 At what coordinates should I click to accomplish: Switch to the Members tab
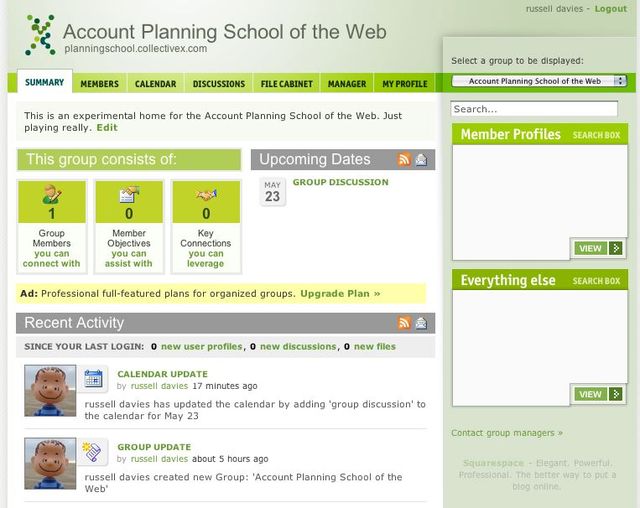point(100,84)
